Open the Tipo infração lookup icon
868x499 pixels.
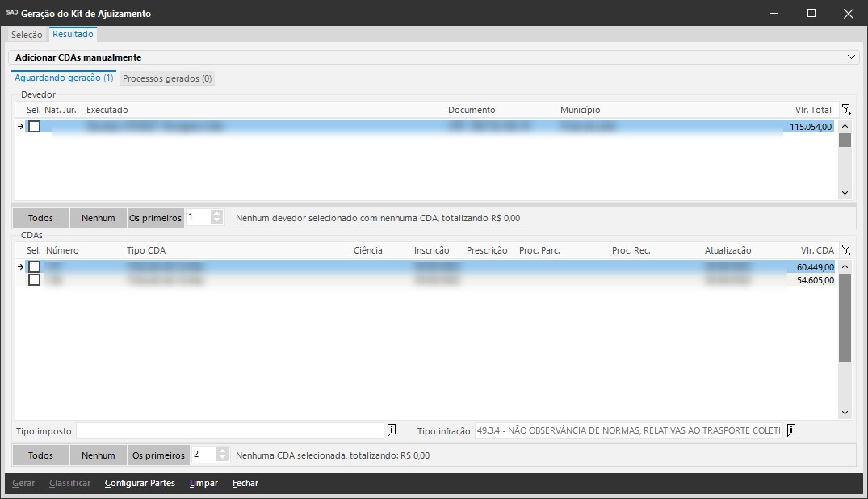coord(791,430)
